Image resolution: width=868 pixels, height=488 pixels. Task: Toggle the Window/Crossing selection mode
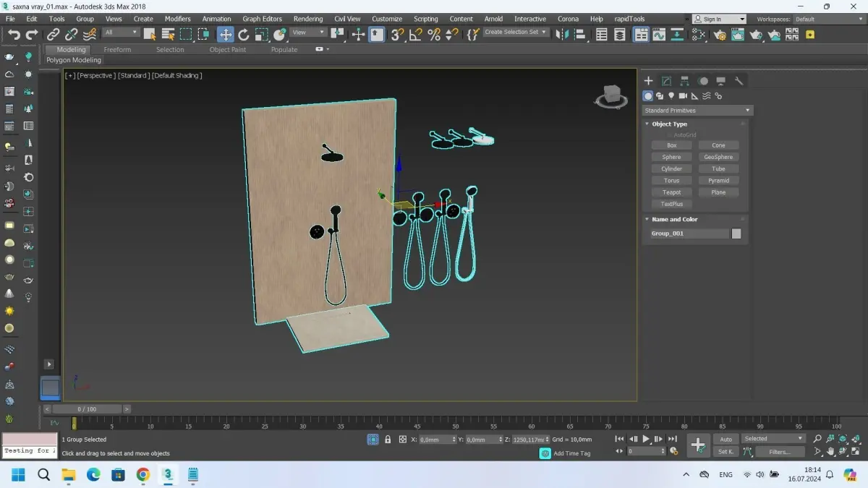click(x=204, y=34)
